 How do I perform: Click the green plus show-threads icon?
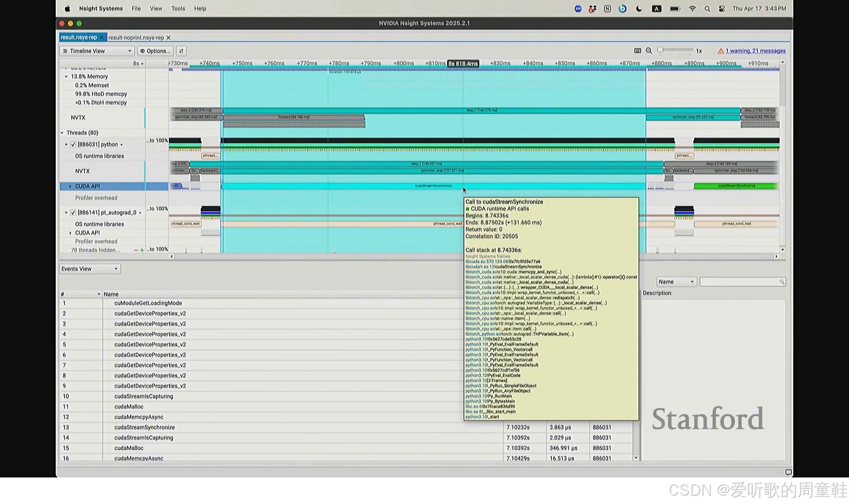click(142, 250)
